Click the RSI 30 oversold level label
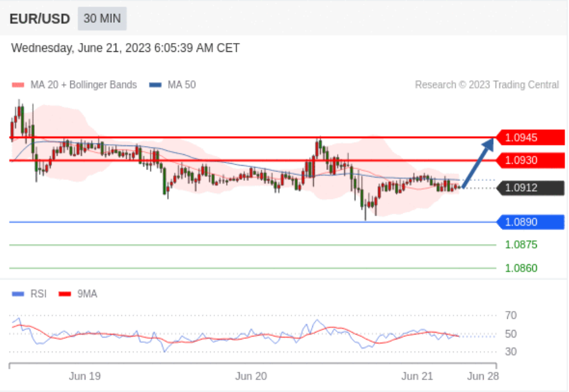569x392 pixels. [511, 352]
